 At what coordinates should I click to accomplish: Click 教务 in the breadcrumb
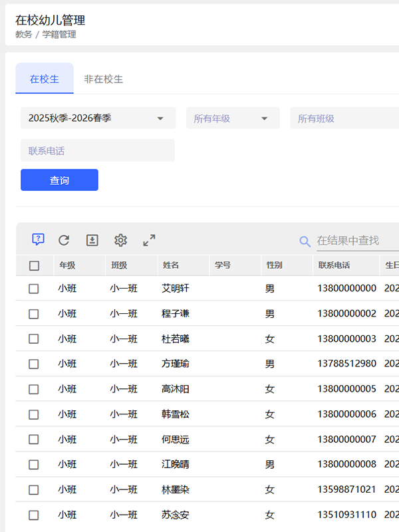tap(23, 35)
